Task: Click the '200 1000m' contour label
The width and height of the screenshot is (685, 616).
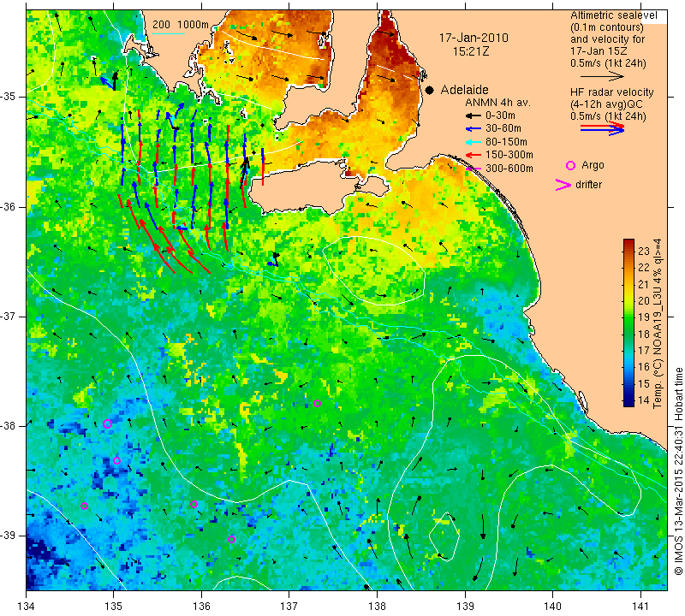Action: click(181, 25)
